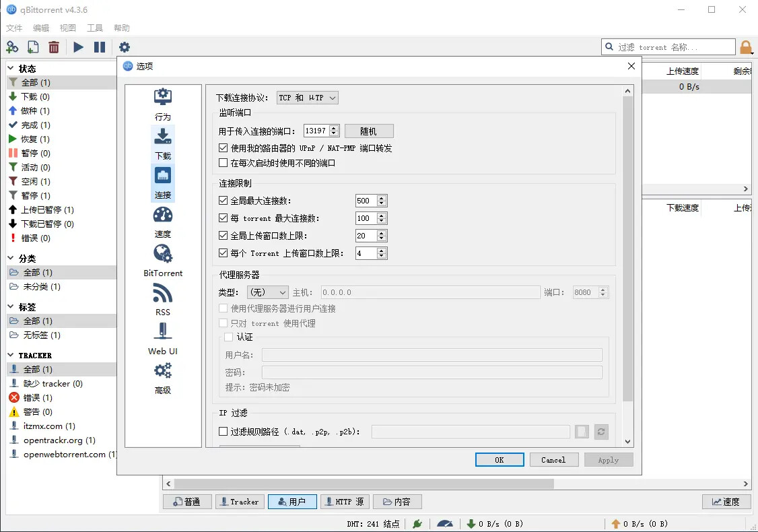The width and height of the screenshot is (758, 532).
Task: Click the IP filter reload icon
Action: click(601, 432)
